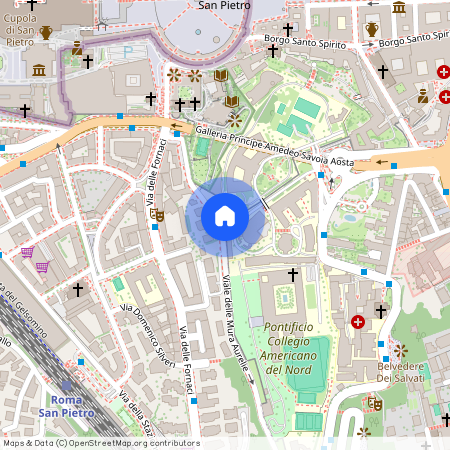Click the church cross just below Borgo Santo Spirito label start
This screenshot has width=450, height=450.
273,51
